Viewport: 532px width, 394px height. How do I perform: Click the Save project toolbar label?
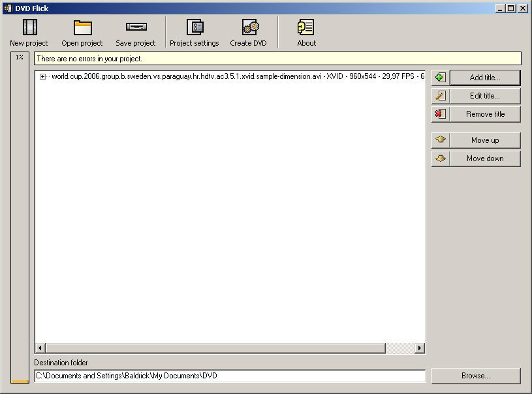[135, 43]
